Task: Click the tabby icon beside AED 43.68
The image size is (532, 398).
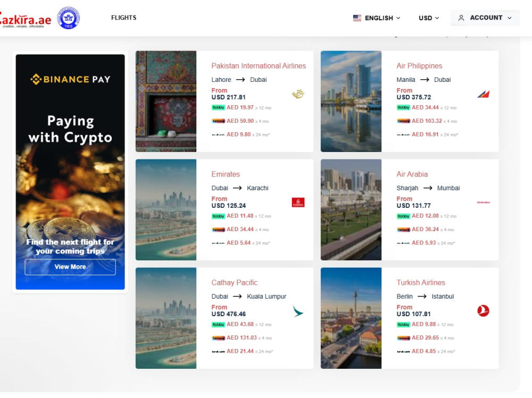Action: point(218,325)
